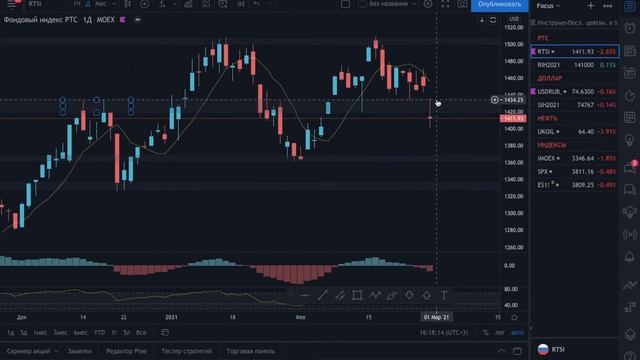The width and height of the screenshot is (640, 360).
Task: Select the arrow up marker tool
Action: [427, 296]
